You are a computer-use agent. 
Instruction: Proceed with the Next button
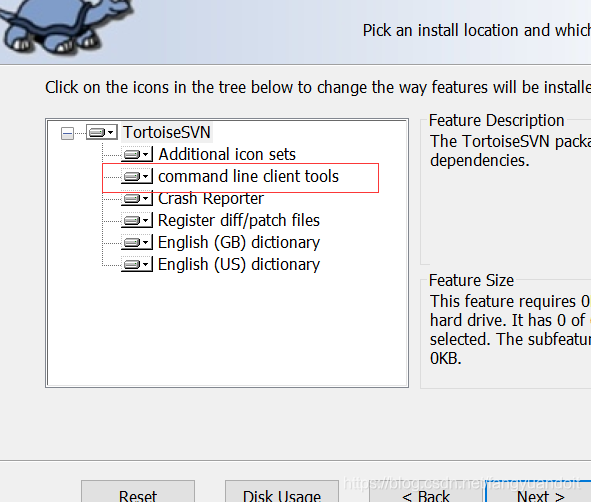point(540,491)
